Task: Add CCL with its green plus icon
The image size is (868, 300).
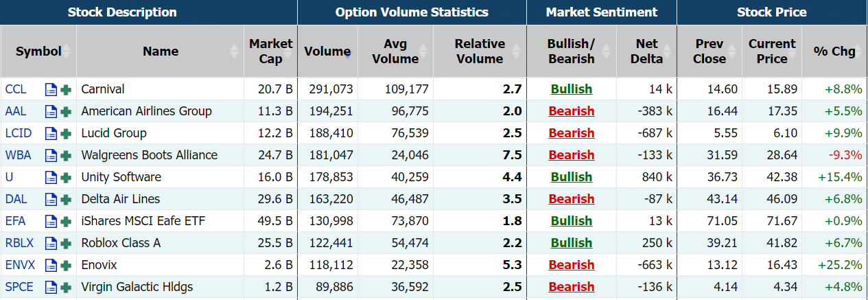Action: [x=66, y=89]
